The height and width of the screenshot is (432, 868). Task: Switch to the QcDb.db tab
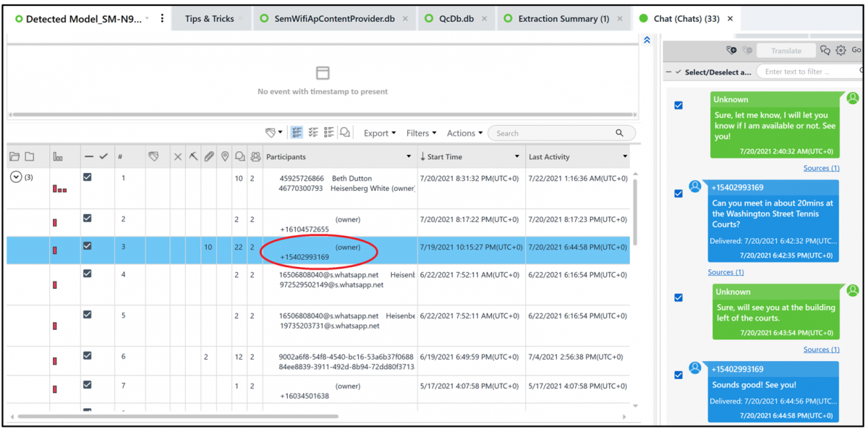point(456,18)
